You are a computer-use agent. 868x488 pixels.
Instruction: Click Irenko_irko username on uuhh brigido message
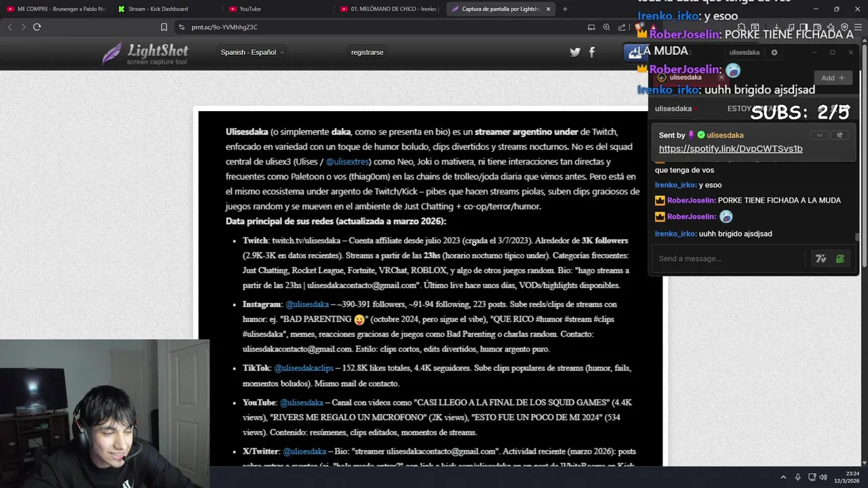click(x=675, y=234)
